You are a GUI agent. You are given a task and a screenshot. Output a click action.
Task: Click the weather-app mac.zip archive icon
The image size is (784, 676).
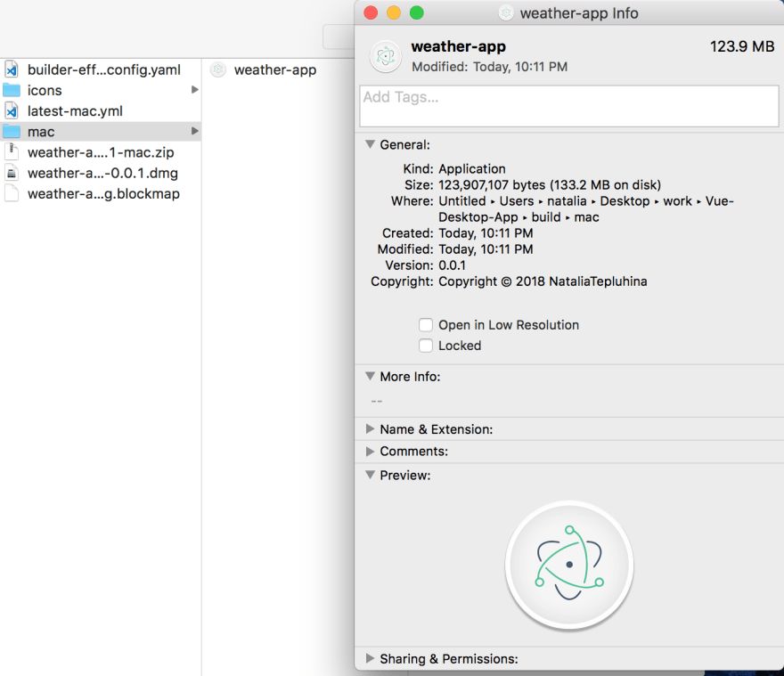point(12,152)
